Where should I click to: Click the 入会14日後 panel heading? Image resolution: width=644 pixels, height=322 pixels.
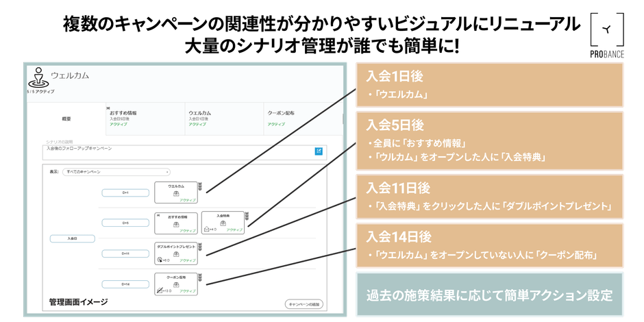[399, 237]
